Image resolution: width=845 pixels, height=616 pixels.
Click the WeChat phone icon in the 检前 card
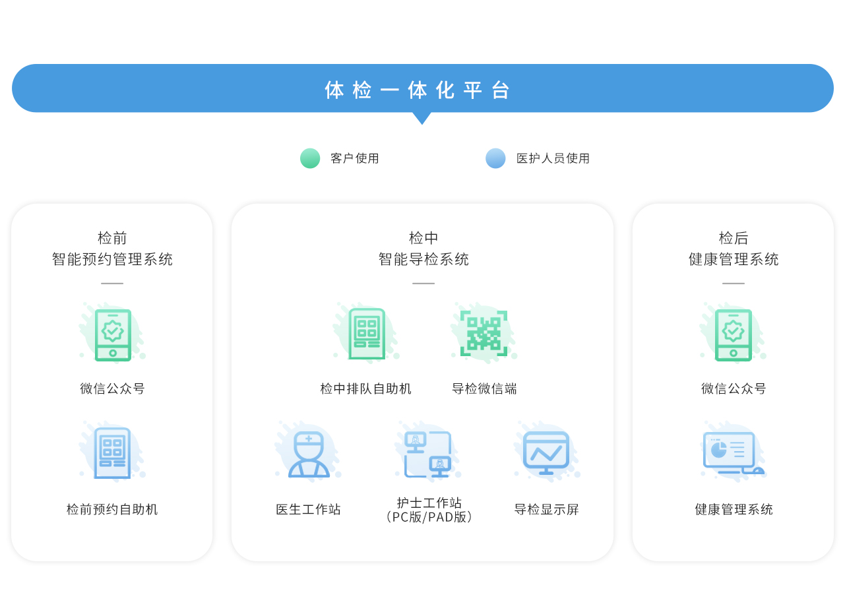[x=113, y=334]
